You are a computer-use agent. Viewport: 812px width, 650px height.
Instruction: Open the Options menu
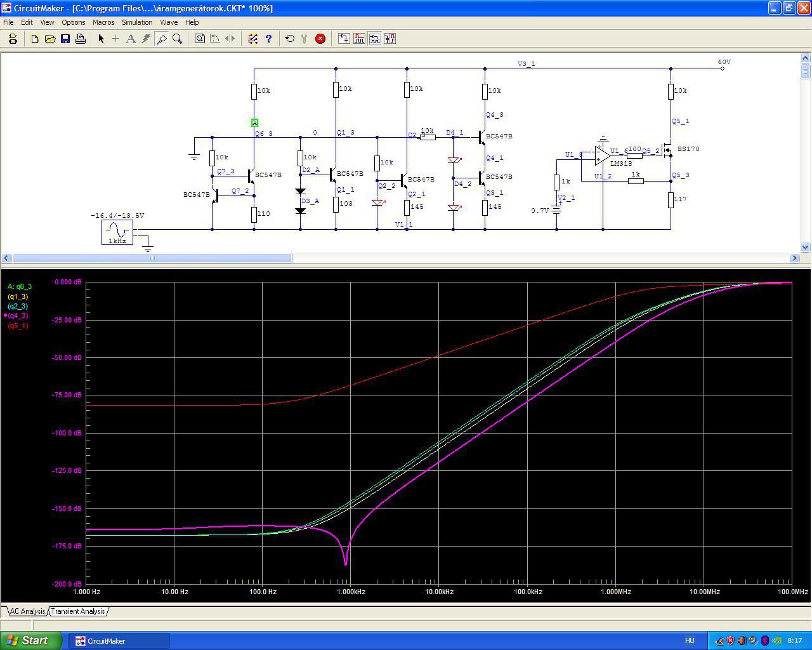tap(74, 22)
